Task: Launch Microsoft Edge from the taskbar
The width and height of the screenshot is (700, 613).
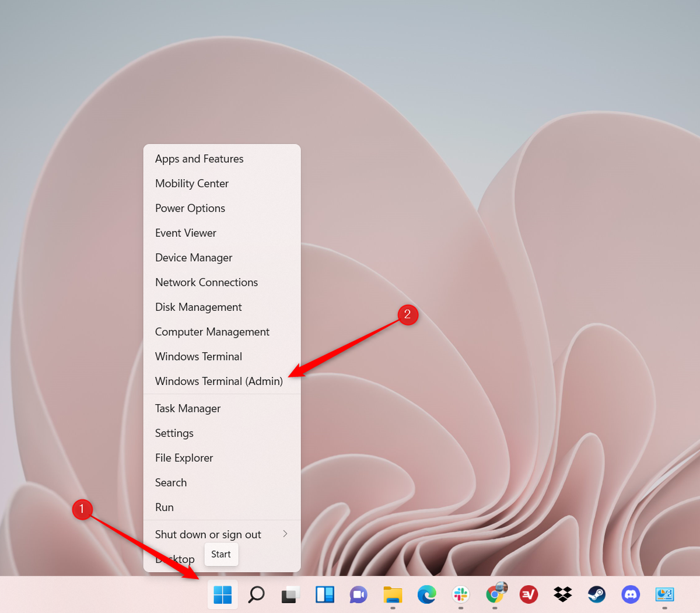Action: click(x=426, y=595)
